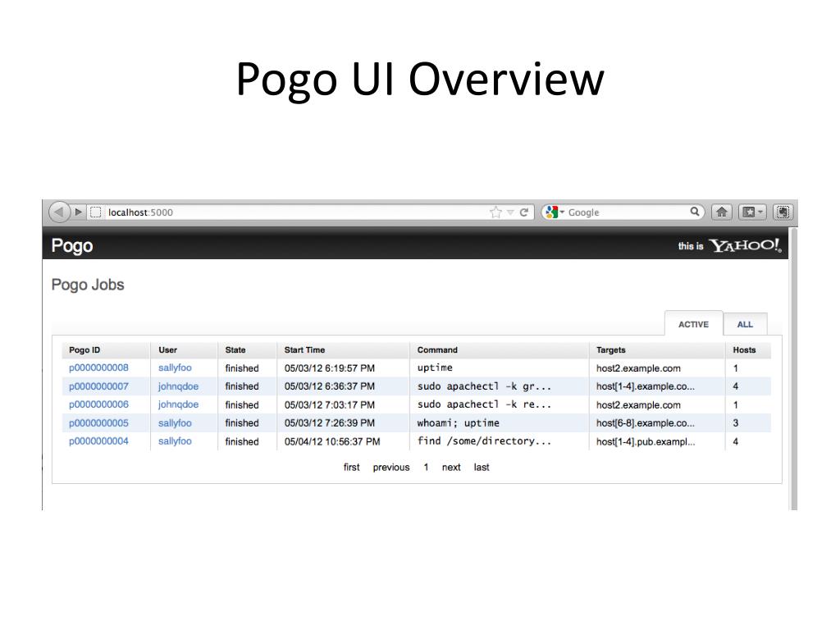Reload the page with the refresh icon

[524, 212]
